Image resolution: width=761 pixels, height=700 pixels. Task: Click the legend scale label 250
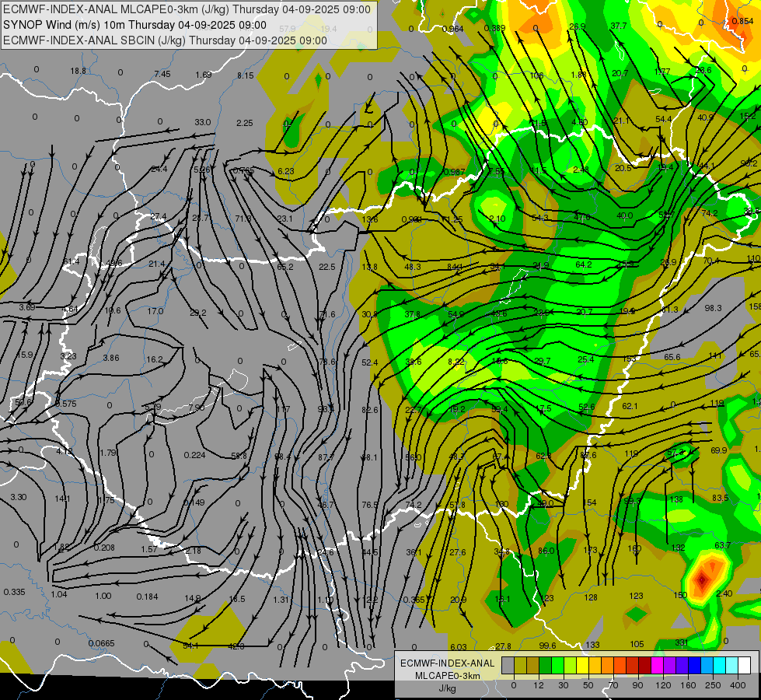[x=713, y=685]
